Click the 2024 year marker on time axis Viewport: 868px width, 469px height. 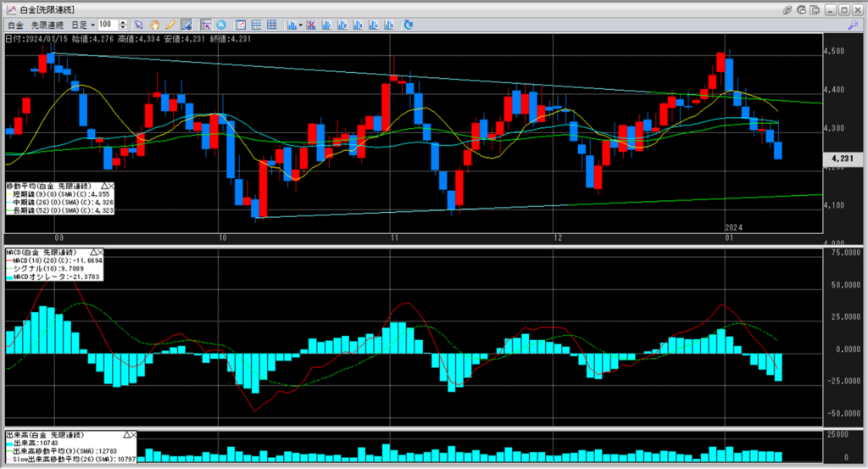733,227
